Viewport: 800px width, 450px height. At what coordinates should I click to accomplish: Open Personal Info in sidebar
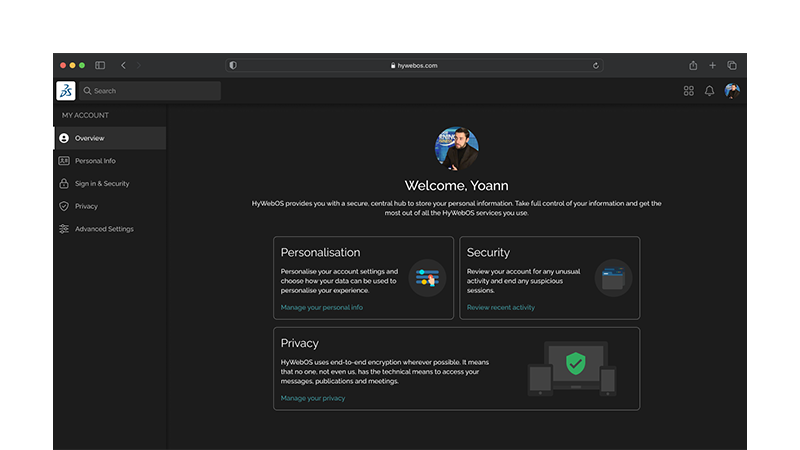(x=110, y=161)
